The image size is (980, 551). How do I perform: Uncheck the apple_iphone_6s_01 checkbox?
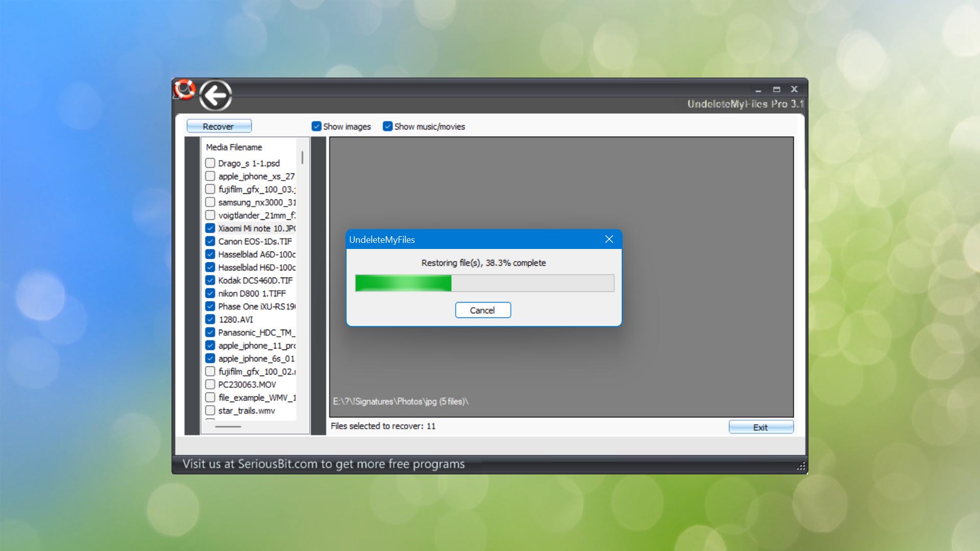point(210,358)
